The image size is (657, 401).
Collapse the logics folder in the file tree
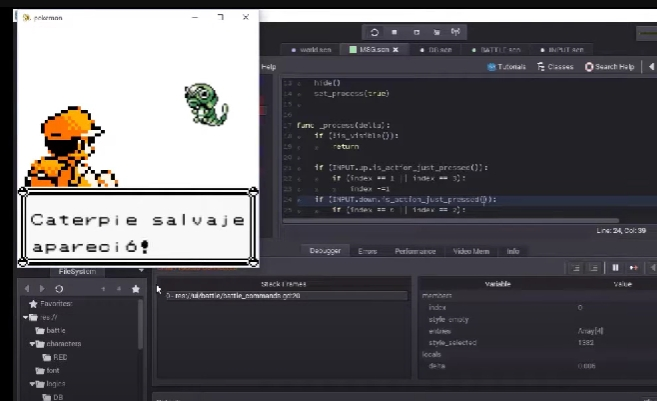[x=34, y=383]
